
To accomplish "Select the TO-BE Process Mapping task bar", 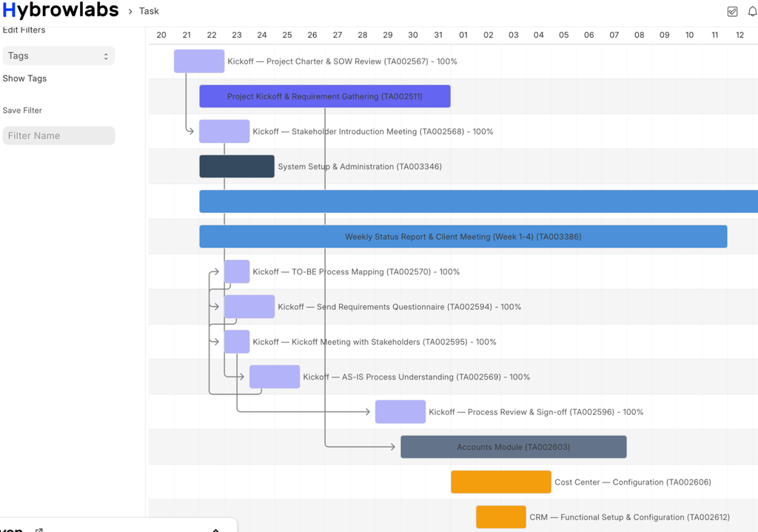I will pos(237,272).
